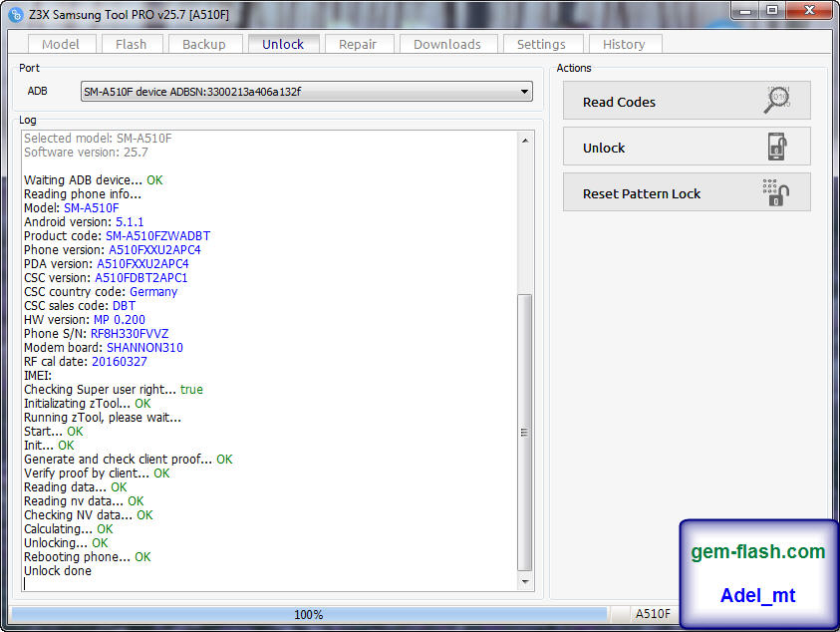The image size is (840, 632).
Task: Select the Unlock tab
Action: 283,44
